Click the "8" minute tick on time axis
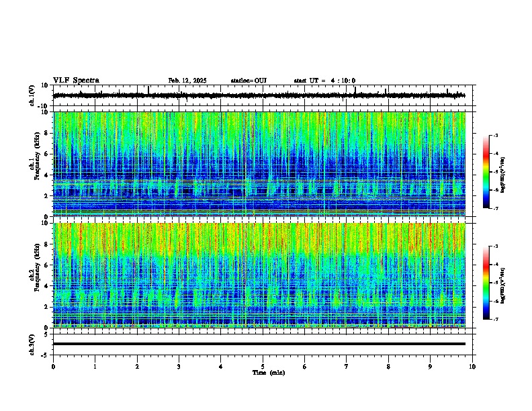Image resolution: width=532 pixels, height=411 pixels. pos(388,367)
